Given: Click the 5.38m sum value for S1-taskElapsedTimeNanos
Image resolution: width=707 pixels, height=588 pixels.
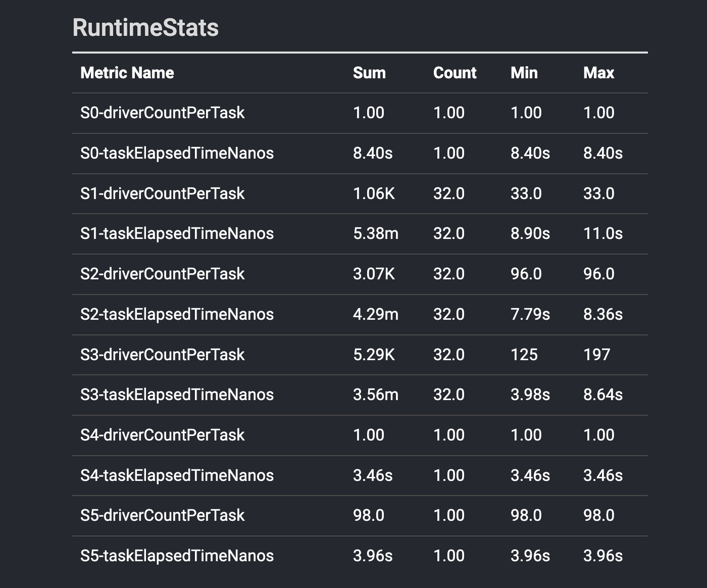Looking at the screenshot, I should tap(375, 233).
